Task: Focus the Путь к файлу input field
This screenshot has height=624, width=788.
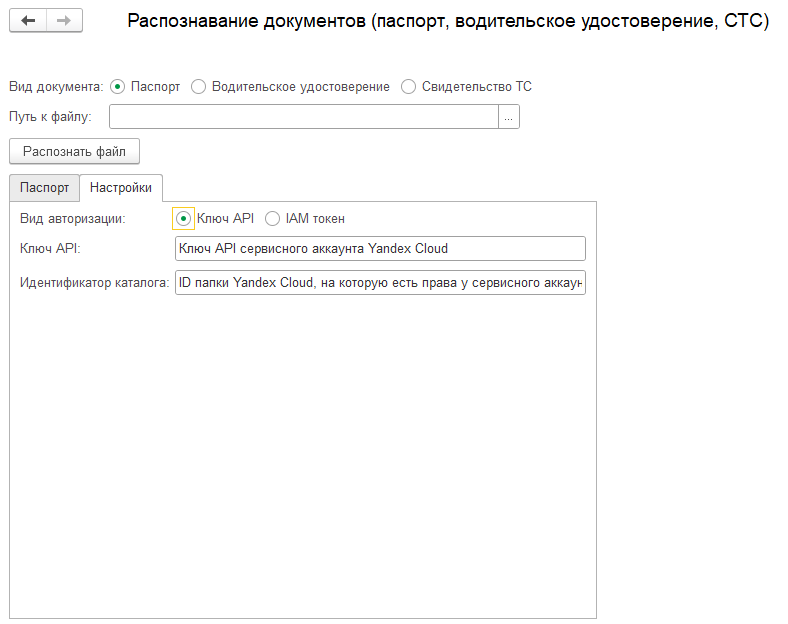Action: point(304,117)
